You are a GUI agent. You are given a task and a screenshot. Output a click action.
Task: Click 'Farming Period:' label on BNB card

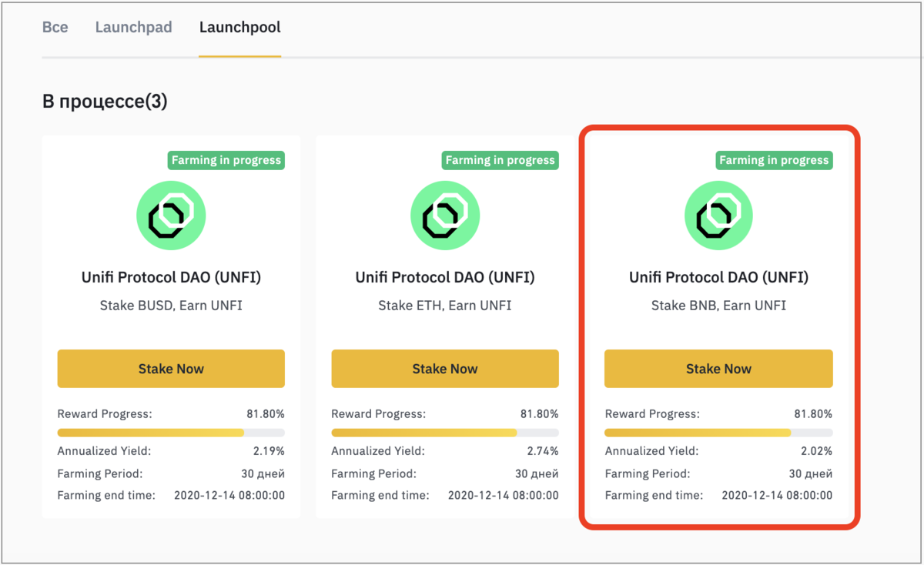click(648, 473)
